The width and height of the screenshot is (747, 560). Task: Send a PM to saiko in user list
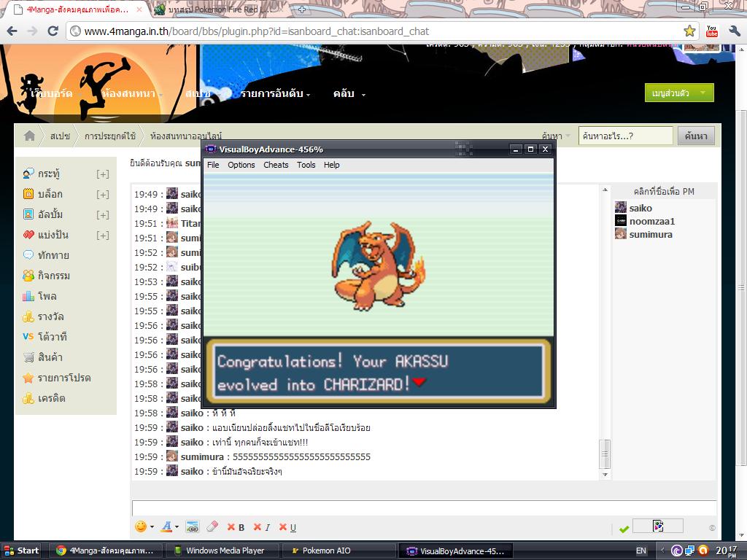pyautogui.click(x=640, y=208)
